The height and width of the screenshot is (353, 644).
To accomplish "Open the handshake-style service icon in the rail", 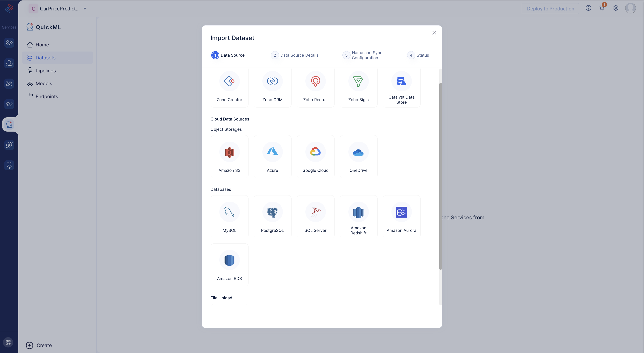I will pyautogui.click(x=9, y=104).
